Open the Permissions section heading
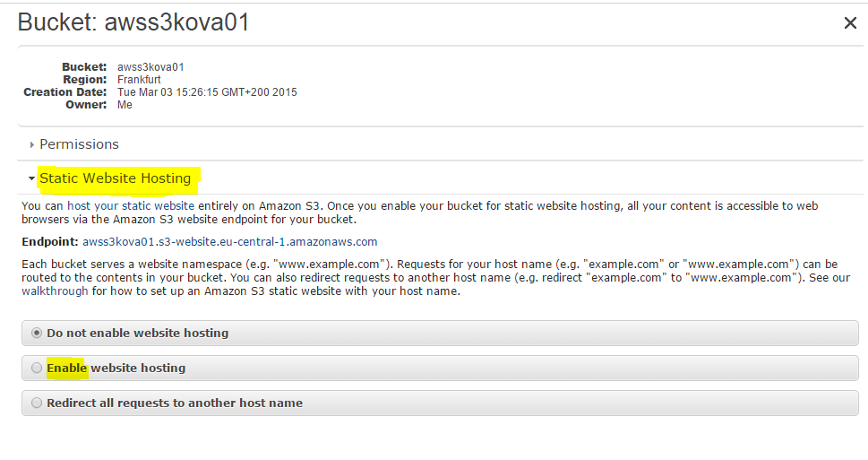This screenshot has height=460, width=868. [x=79, y=144]
